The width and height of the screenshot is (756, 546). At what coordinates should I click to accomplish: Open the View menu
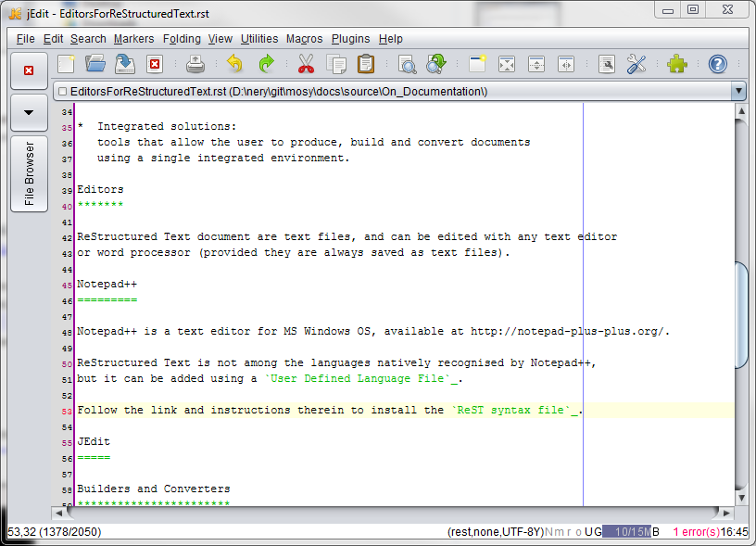pos(220,39)
